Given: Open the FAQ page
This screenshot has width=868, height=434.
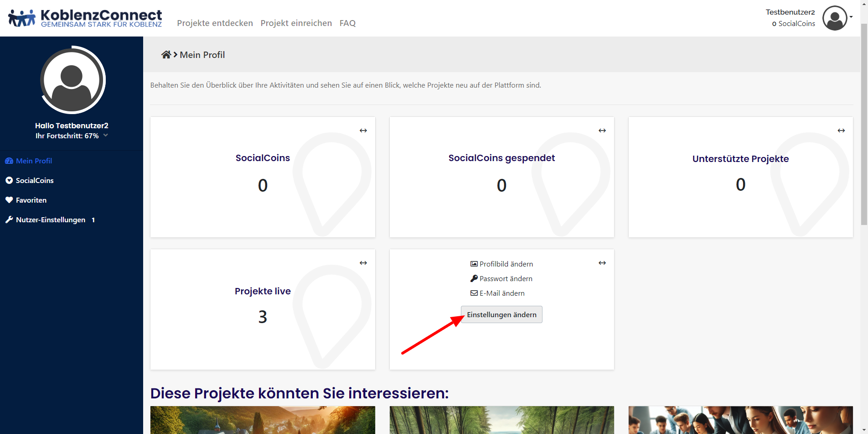Looking at the screenshot, I should pyautogui.click(x=347, y=23).
